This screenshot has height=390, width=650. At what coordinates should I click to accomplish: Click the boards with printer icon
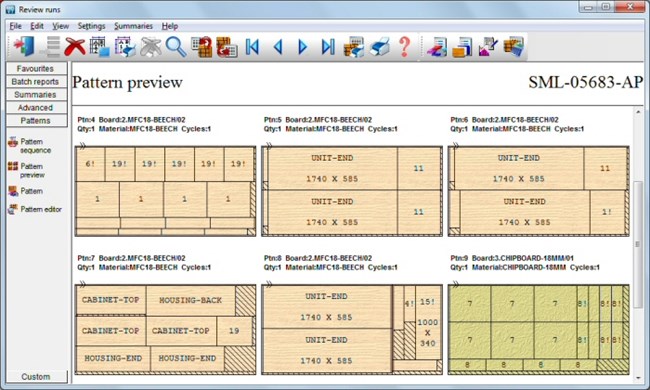[354, 46]
